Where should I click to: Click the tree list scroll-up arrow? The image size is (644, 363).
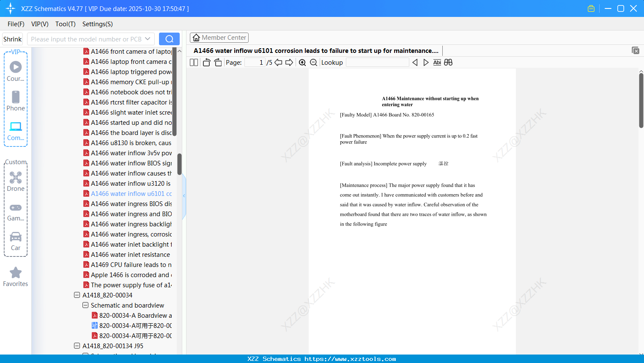point(179,51)
